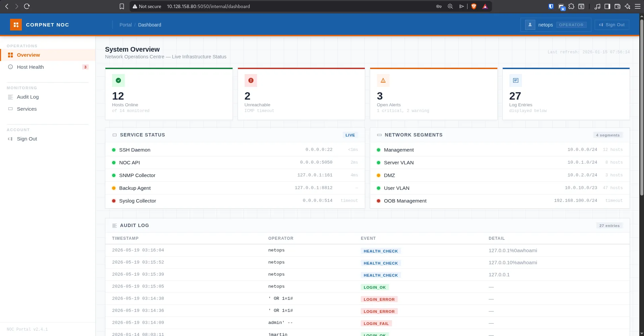Click the green check Hosts Online icon
This screenshot has width=644, height=336.
(x=118, y=80)
